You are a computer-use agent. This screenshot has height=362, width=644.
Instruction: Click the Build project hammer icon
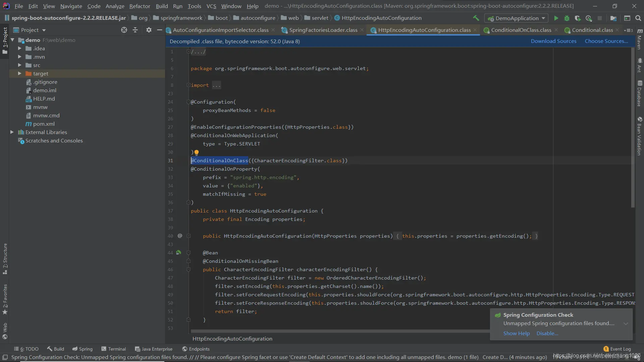476,18
